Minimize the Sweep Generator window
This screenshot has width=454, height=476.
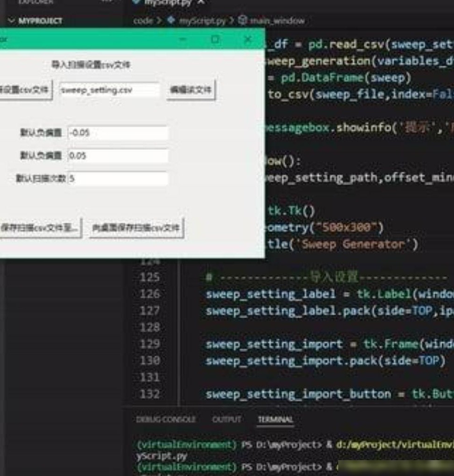tap(183, 39)
